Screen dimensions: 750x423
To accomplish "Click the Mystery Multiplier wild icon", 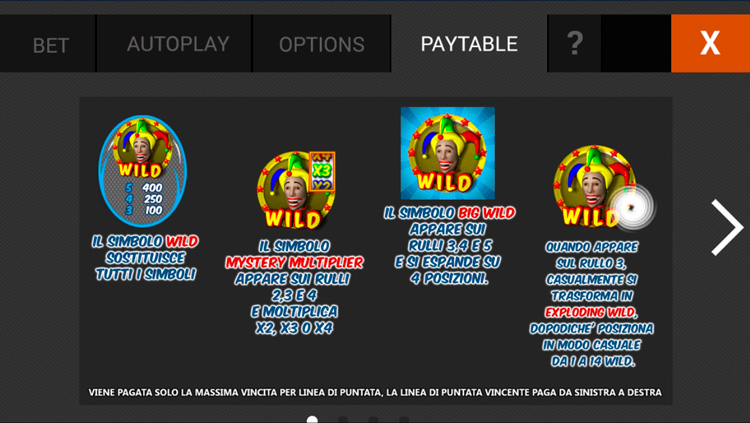I will pos(296,190).
